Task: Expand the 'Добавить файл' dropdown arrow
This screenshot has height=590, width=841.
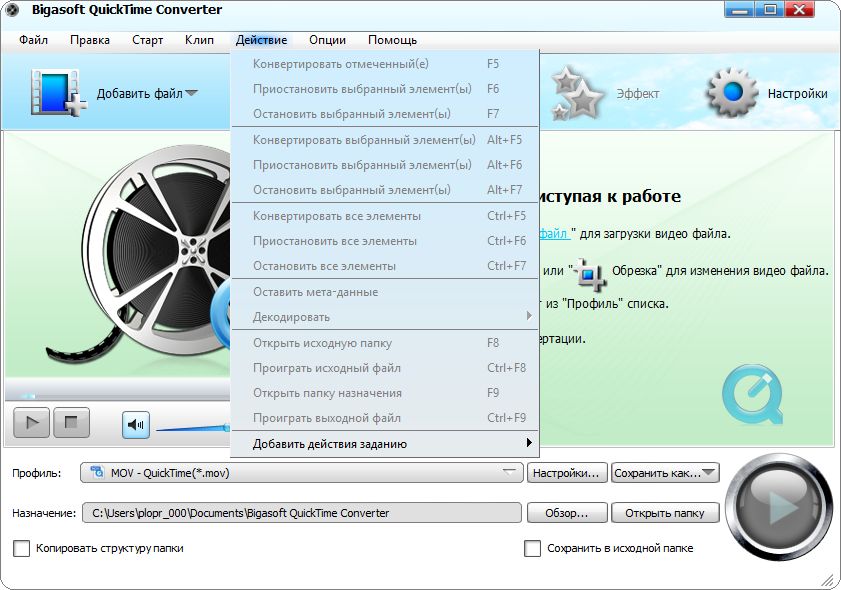Action: tap(191, 93)
